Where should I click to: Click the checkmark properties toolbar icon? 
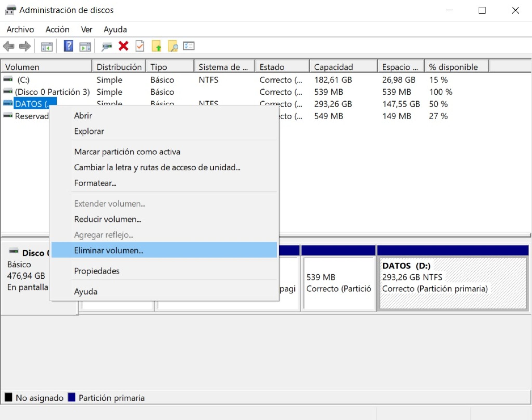[140, 47]
